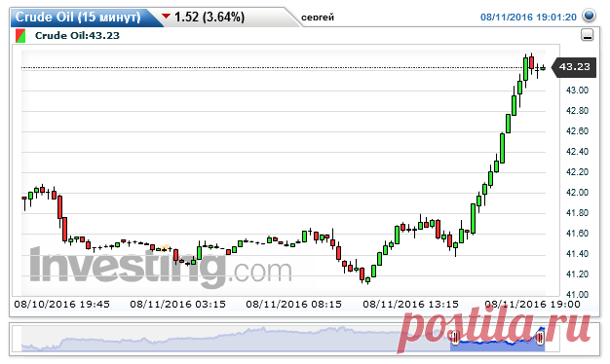The image size is (610, 364).
Task: Click the 43.00 price axis label
Action: click(577, 91)
